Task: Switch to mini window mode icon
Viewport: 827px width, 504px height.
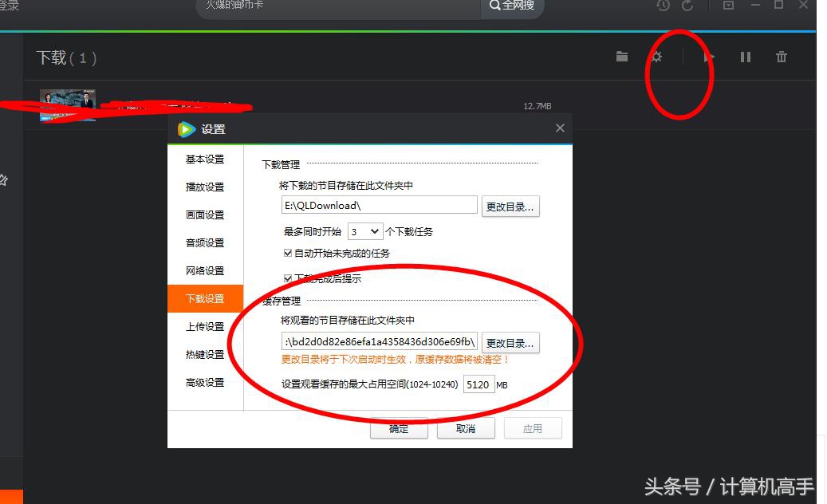Action: [x=727, y=6]
